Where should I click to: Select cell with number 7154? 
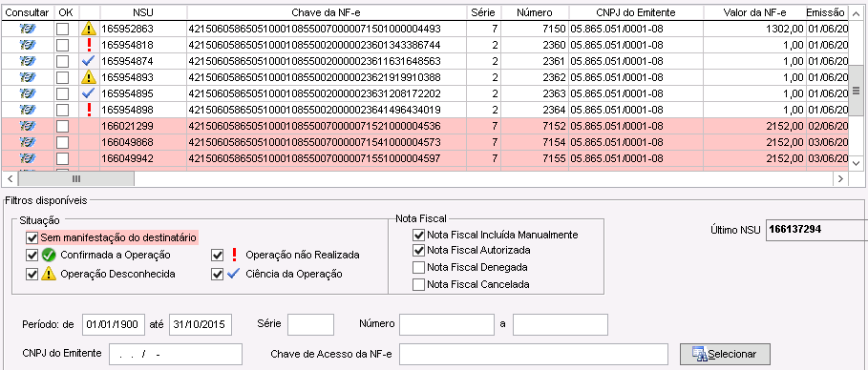click(x=536, y=143)
